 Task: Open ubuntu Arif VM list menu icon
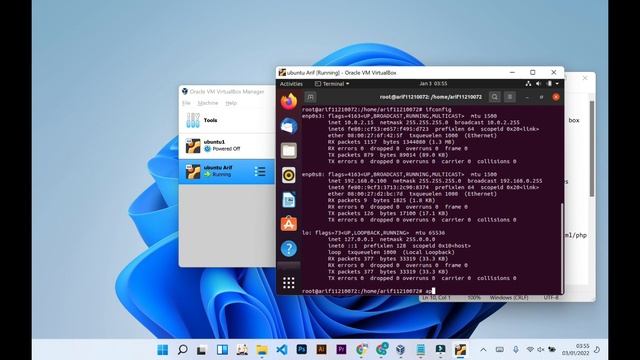[x=260, y=171]
